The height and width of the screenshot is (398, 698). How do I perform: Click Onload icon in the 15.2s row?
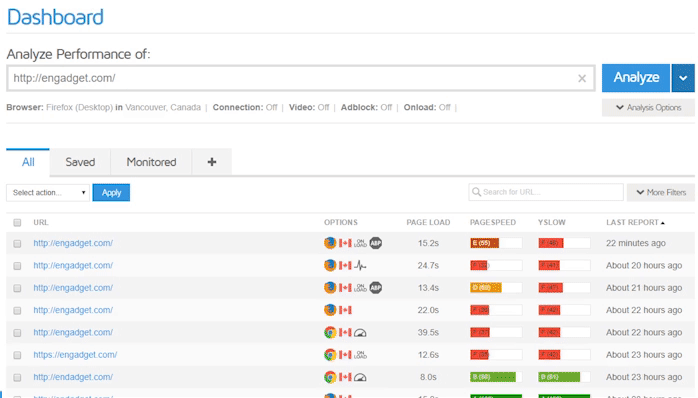coord(360,243)
